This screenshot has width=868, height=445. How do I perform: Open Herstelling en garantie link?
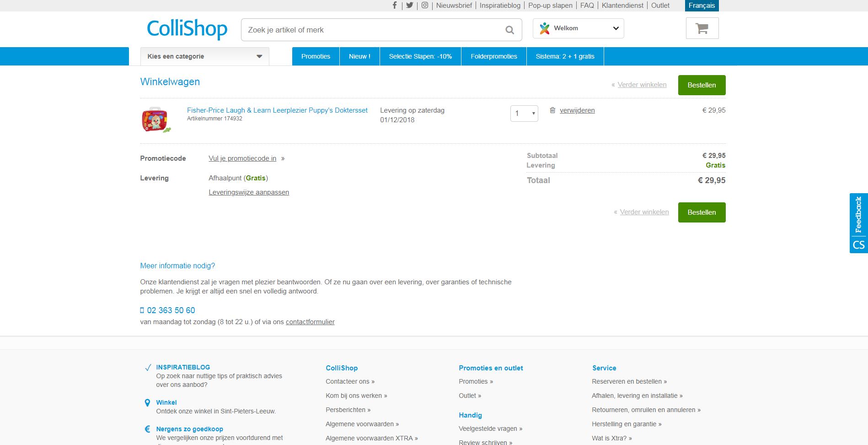(x=627, y=424)
